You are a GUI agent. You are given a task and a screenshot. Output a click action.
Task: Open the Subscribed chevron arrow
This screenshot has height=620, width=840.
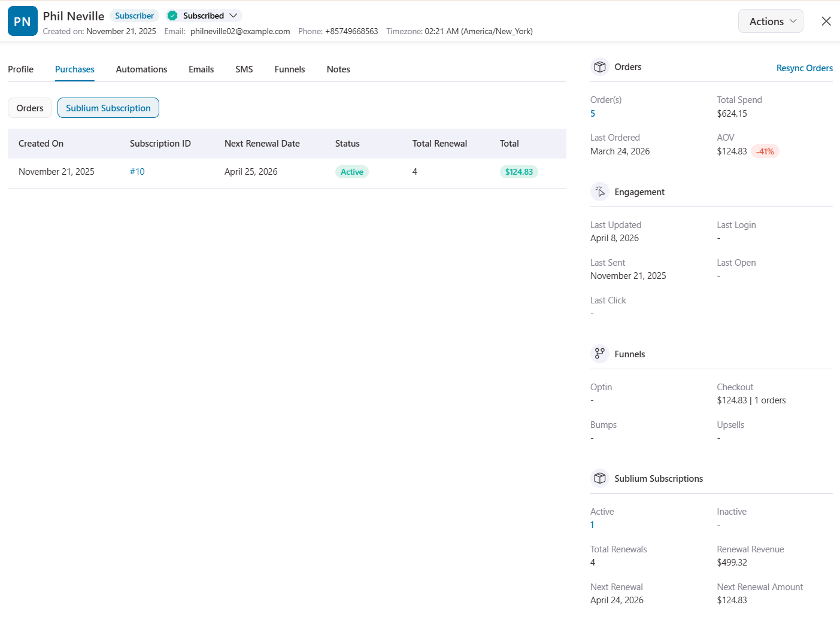233,16
